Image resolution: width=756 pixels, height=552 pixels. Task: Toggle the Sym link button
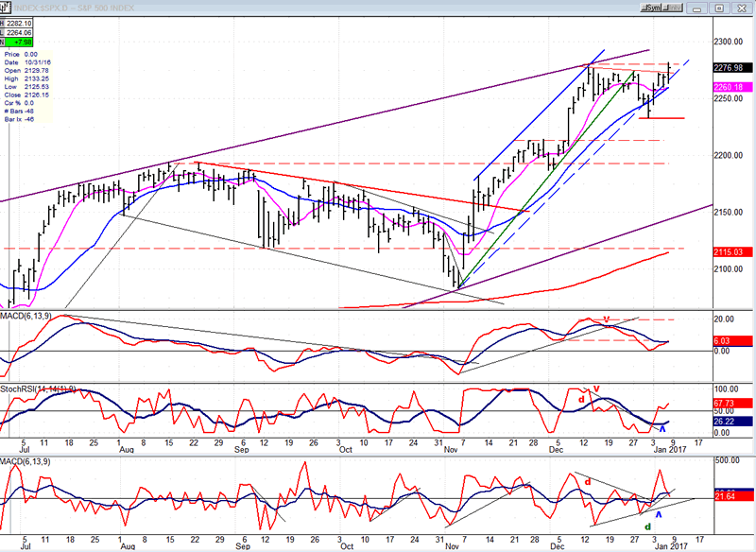[x=651, y=7]
